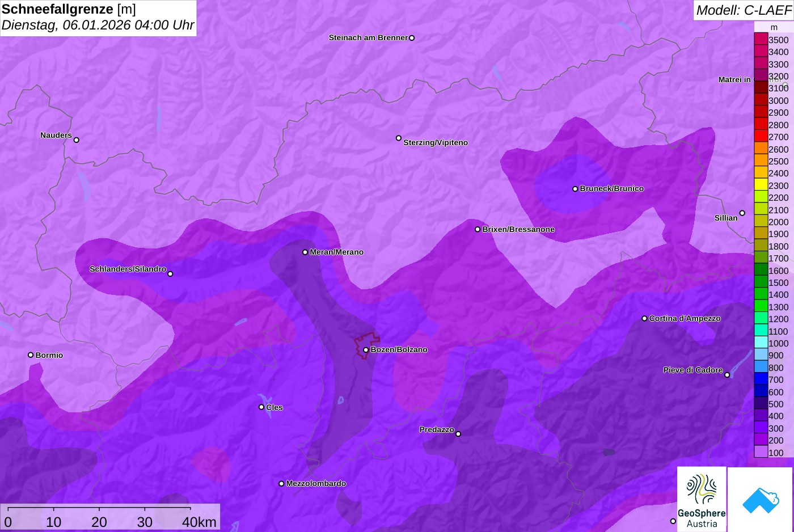Select the Brixen/Bressanone marker dot

478,230
